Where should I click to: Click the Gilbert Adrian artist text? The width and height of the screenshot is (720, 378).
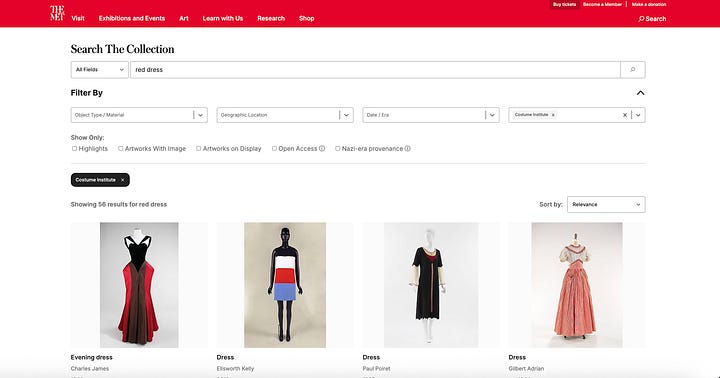pyautogui.click(x=526, y=369)
